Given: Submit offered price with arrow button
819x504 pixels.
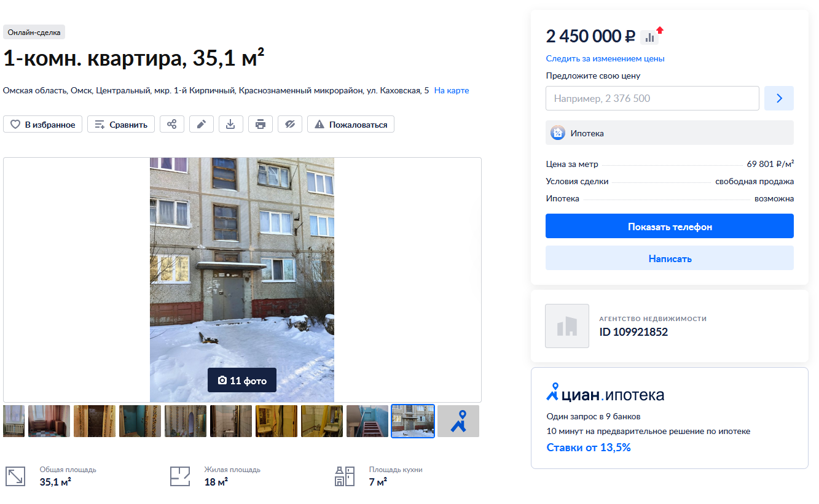Looking at the screenshot, I should [x=779, y=98].
